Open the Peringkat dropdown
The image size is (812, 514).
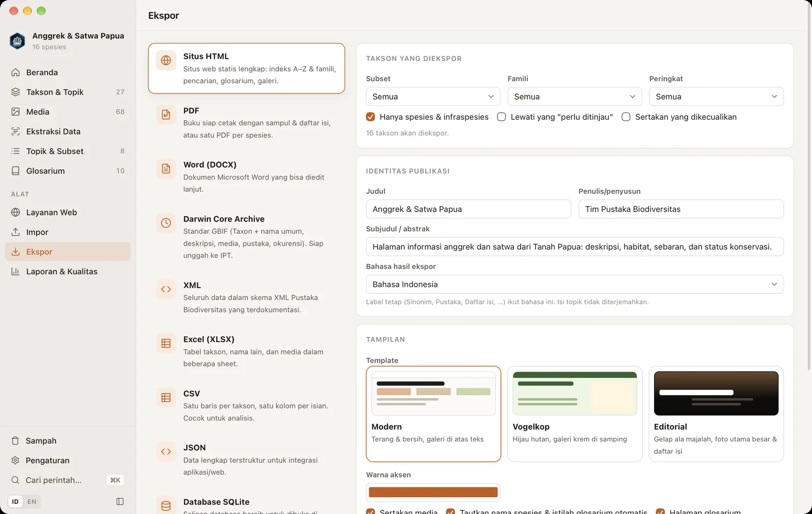click(x=716, y=96)
